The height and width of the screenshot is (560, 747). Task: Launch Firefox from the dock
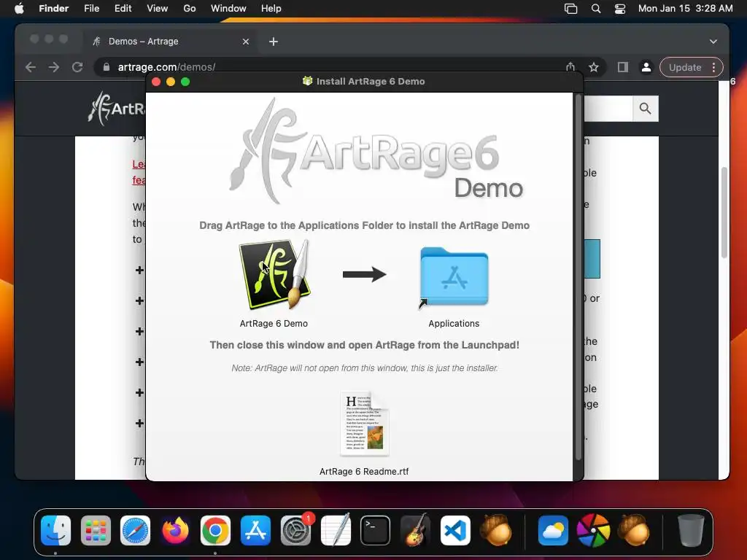pyautogui.click(x=175, y=531)
